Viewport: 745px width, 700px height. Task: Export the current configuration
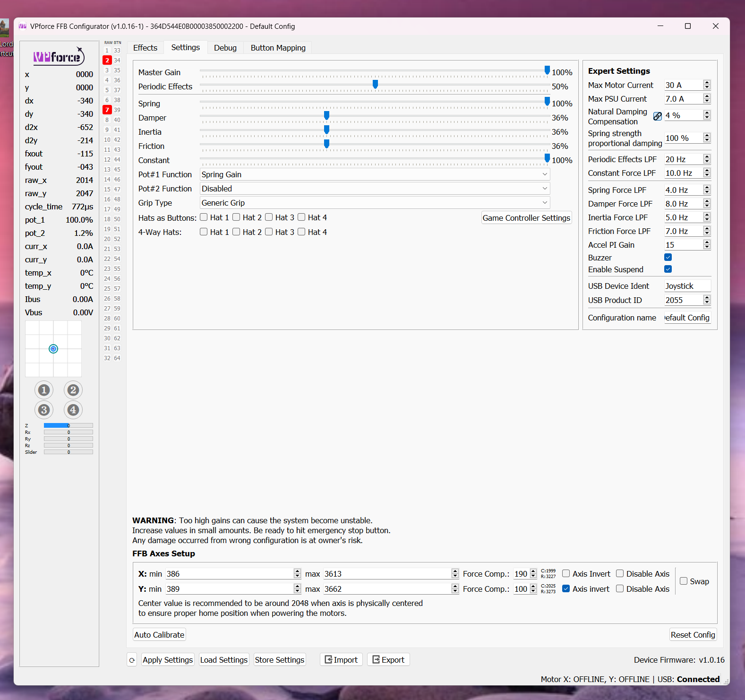(388, 660)
